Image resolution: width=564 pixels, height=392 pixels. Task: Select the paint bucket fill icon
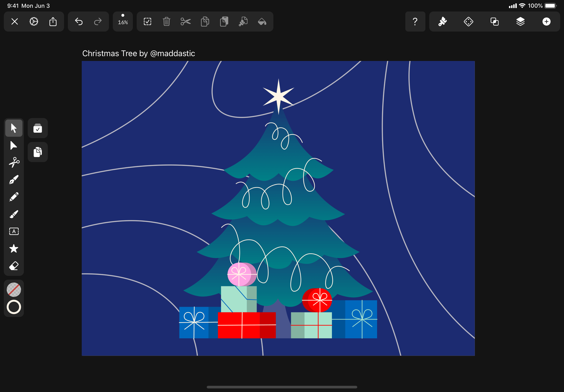click(x=262, y=22)
